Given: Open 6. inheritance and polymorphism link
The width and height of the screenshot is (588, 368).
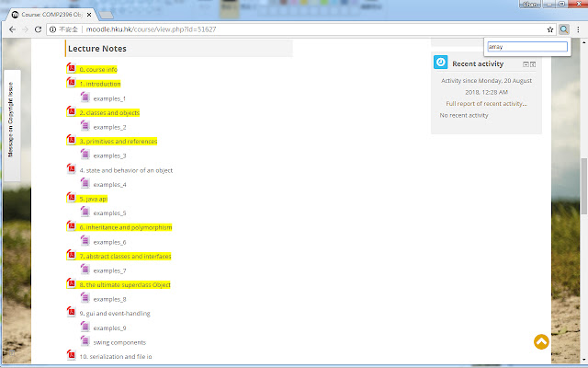Looking at the screenshot, I should pyautogui.click(x=126, y=227).
